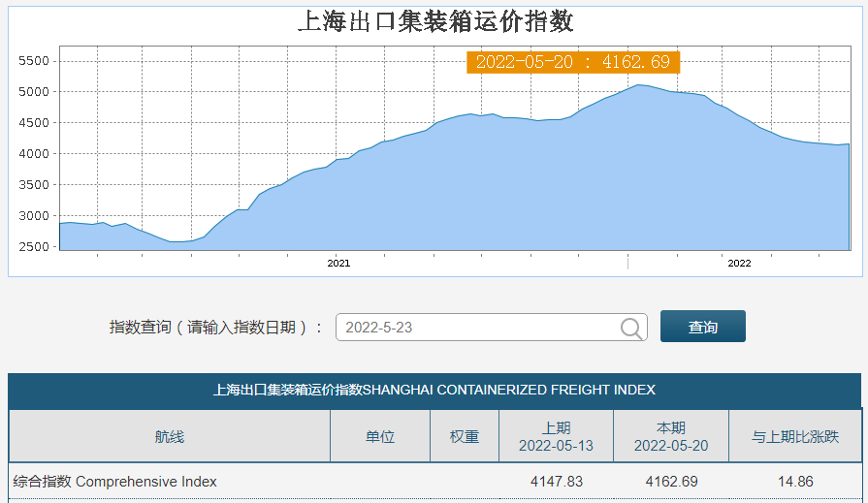Click the current period value 4162.69
Screen dimensions: 868x503
point(670,482)
